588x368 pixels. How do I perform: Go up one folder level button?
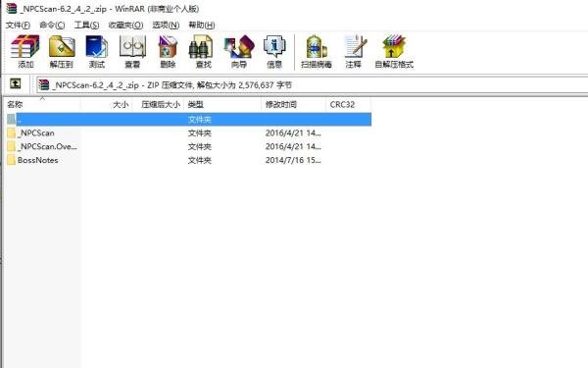[x=16, y=83]
